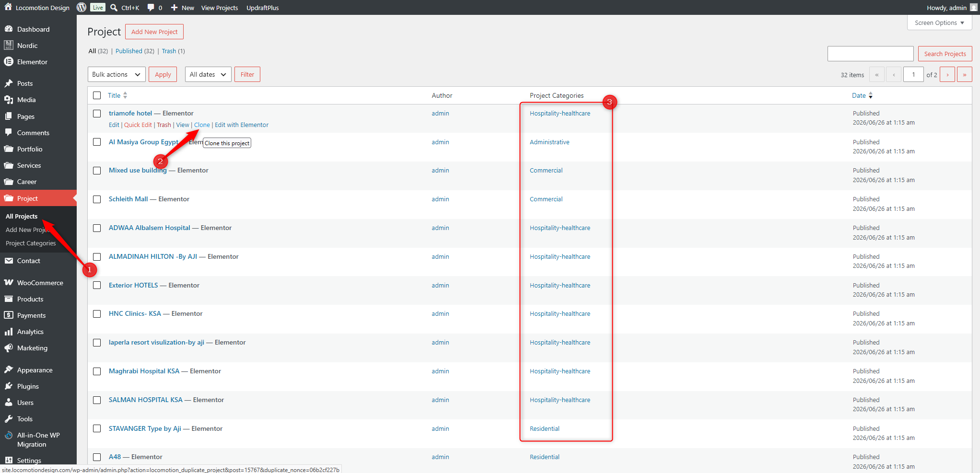Click the Plugins plug icon
This screenshot has height=473, width=980.
tap(9, 386)
